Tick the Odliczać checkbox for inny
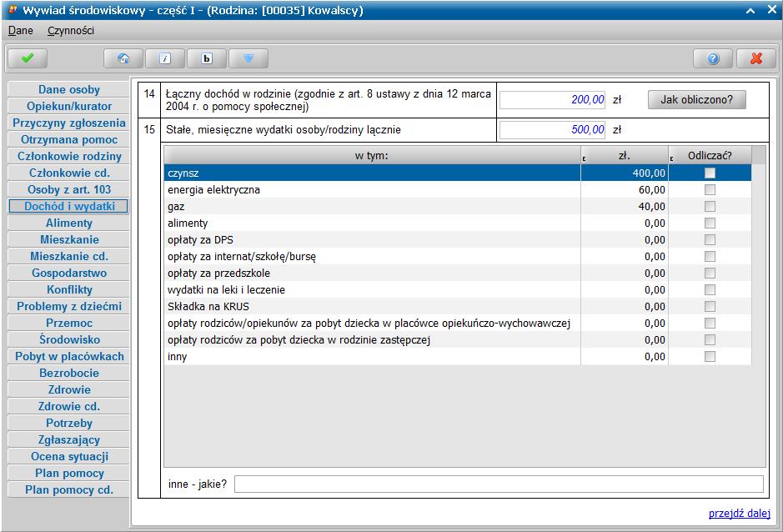Screen dimensions: 783x532 point(710,356)
